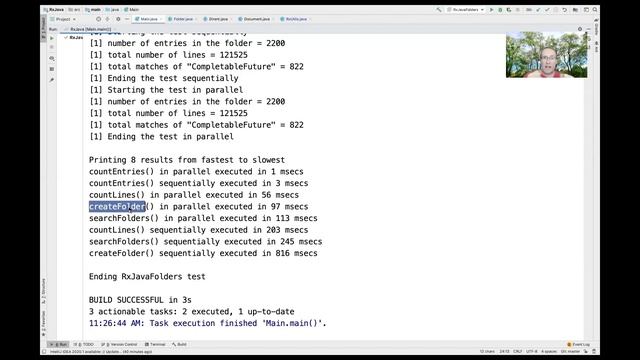Image resolution: width=640 pixels, height=360 pixels.
Task: Click the Search Everywhere magnifier icon
Action: (595, 9)
